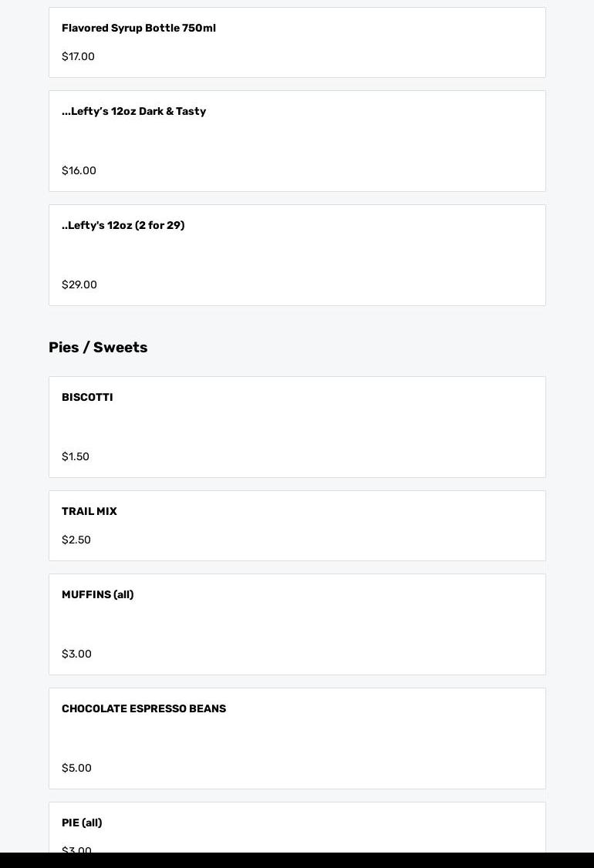Viewport: 594px width, 868px height.
Task: Click the $17.00 syrup bottle price
Action: (78, 57)
